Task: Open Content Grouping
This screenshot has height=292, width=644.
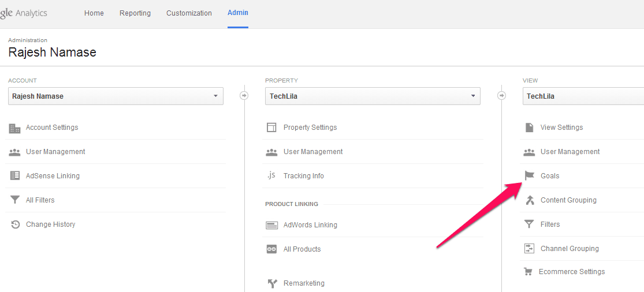Action: click(568, 200)
